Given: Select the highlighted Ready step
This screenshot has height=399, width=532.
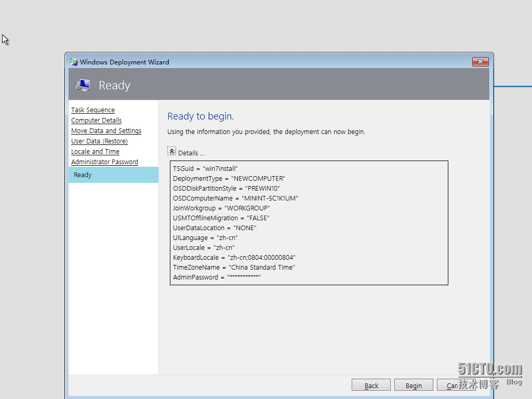Looking at the screenshot, I should pos(113,175).
